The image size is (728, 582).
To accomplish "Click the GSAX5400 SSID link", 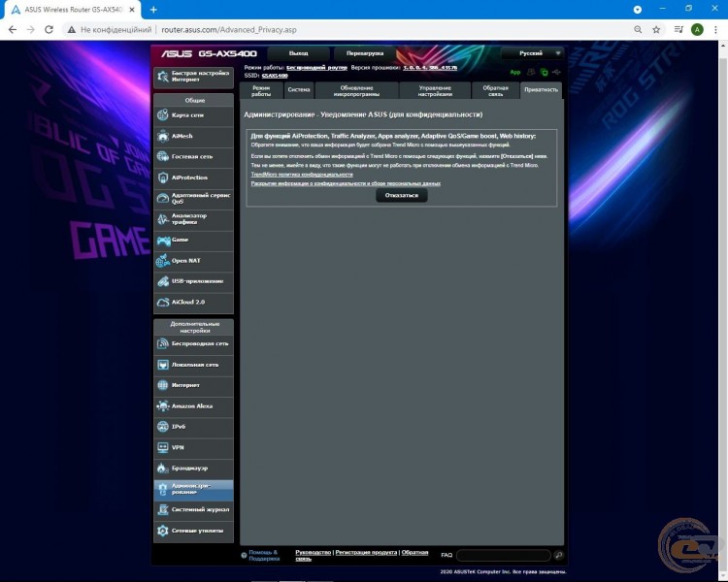I will point(275,76).
